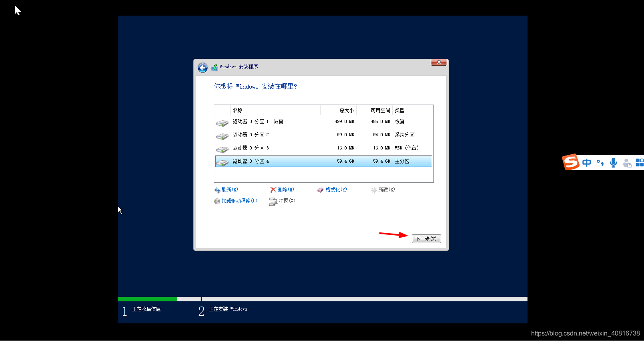Viewport: 644px width, 341px height.
Task: Click 加载驱动程序(L) load driver link
Action: tap(239, 201)
